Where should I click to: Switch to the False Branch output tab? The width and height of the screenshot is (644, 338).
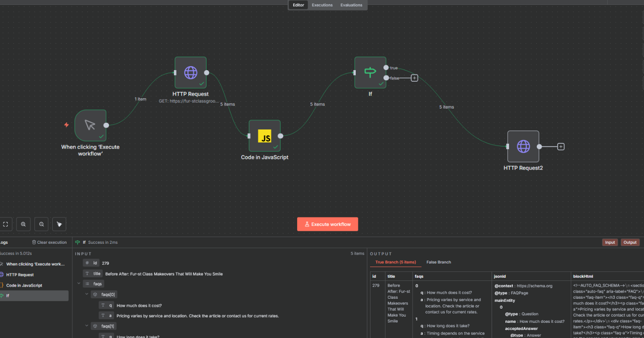(438, 262)
